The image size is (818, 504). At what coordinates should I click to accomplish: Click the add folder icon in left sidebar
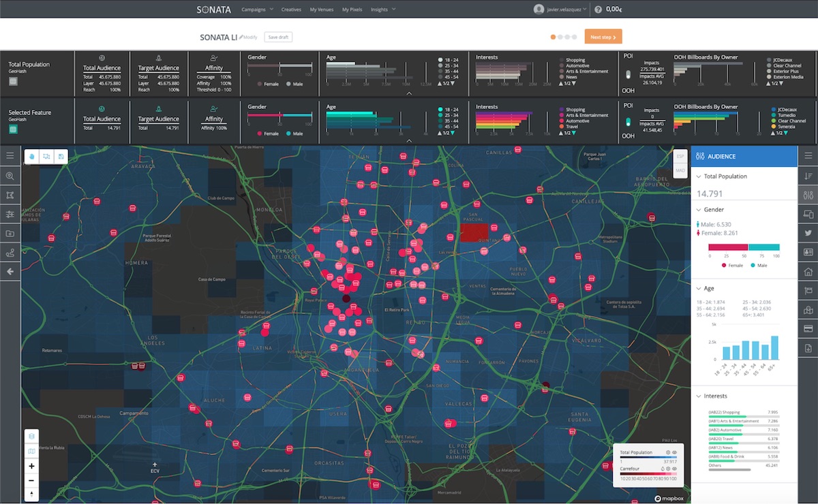[10, 234]
